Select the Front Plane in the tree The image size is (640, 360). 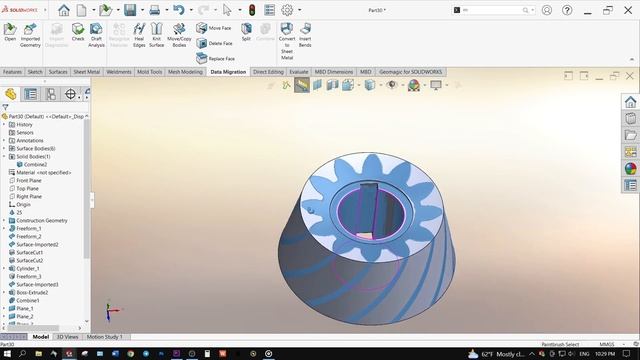(x=25, y=180)
